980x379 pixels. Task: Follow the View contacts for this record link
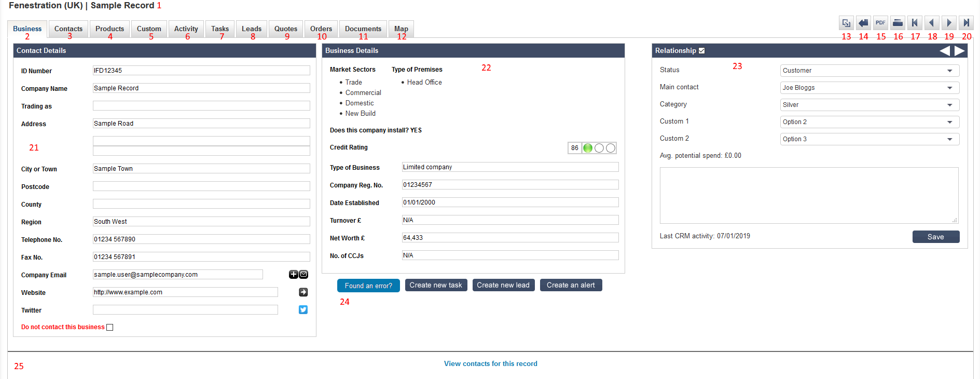pos(490,364)
